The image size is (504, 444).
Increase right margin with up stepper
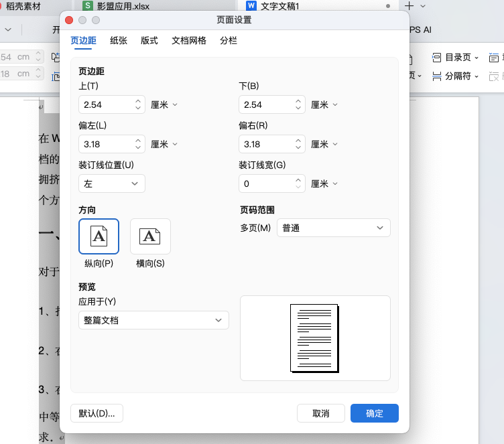coord(298,141)
